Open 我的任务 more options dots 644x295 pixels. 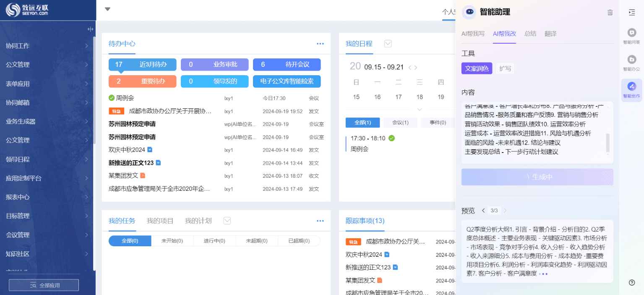click(320, 221)
